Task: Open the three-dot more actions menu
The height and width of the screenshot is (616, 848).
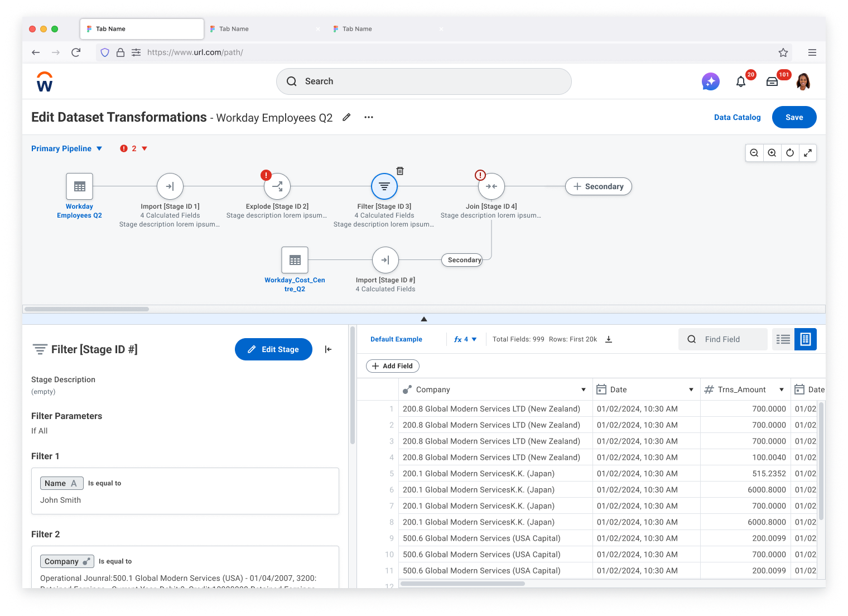Action: tap(369, 117)
